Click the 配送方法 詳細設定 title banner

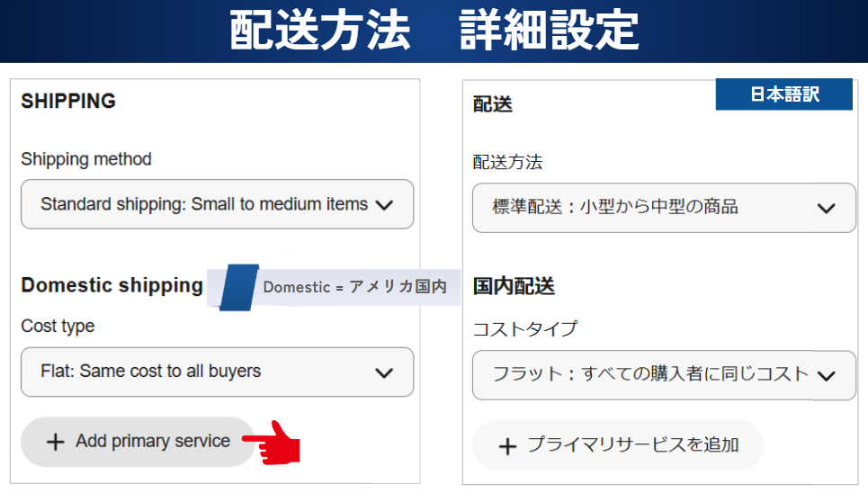(x=434, y=31)
